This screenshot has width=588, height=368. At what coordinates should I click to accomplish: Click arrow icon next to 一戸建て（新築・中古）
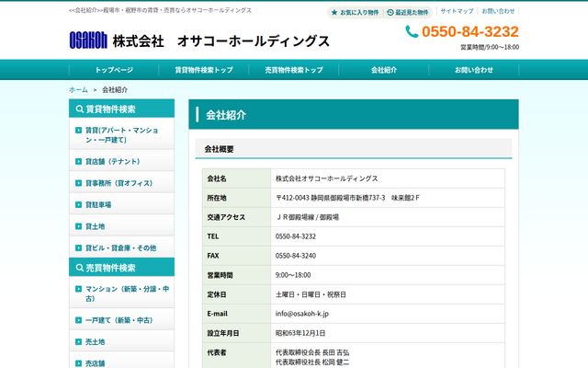point(78,320)
